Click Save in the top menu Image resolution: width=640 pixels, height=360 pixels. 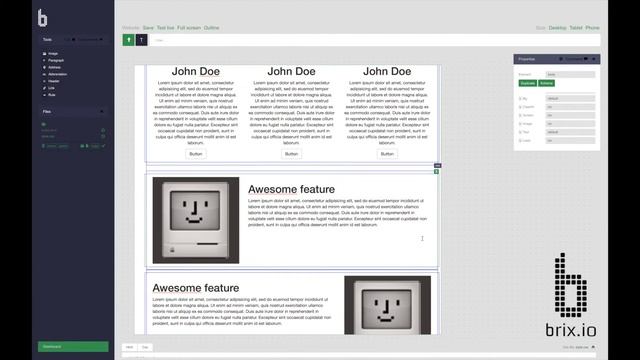pos(148,28)
